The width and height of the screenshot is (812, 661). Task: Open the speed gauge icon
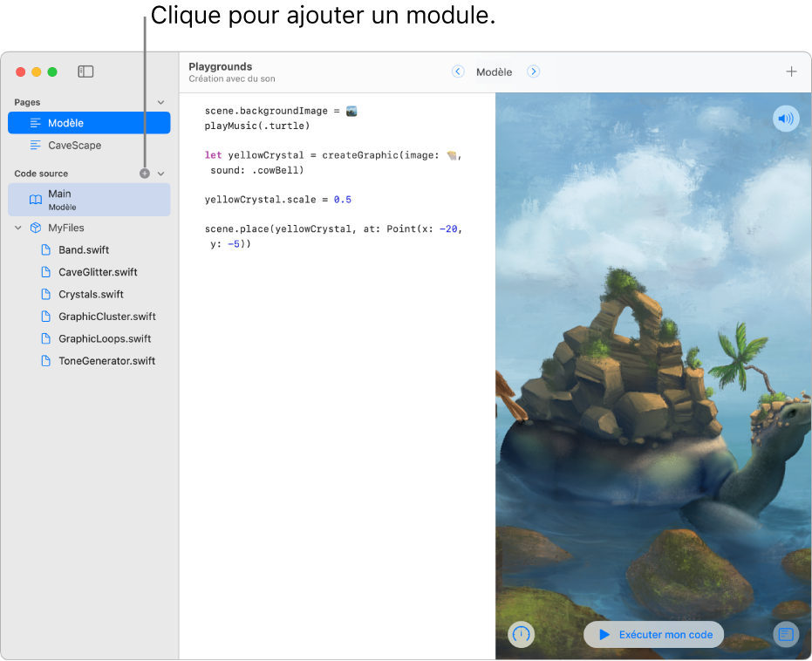pos(521,634)
